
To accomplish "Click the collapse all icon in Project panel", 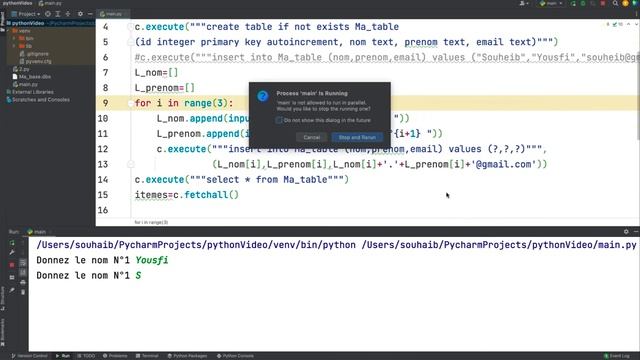I will (68, 14).
